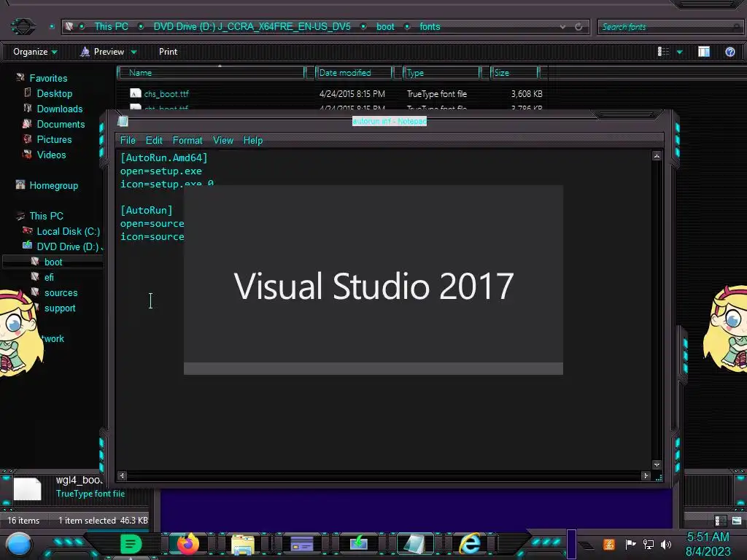Viewport: 747px width, 560px height.
Task: Click fonts in the breadcrumb path
Action: [x=430, y=27]
